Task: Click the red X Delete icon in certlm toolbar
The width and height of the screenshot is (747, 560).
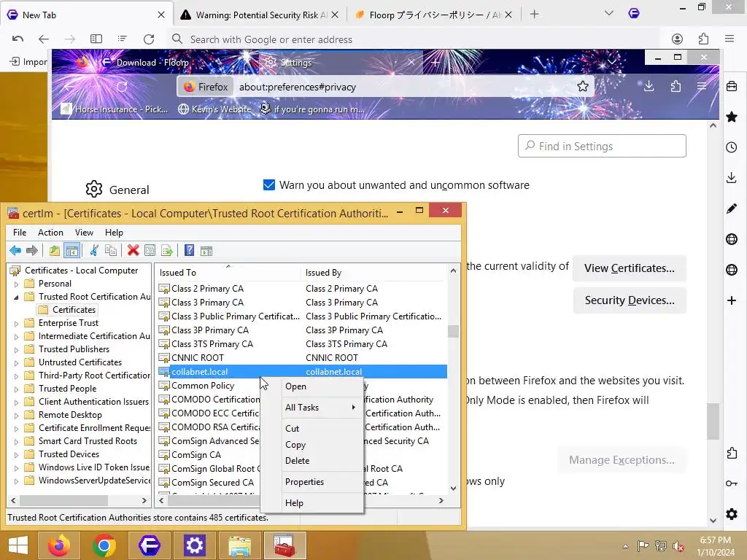Action: pyautogui.click(x=133, y=251)
